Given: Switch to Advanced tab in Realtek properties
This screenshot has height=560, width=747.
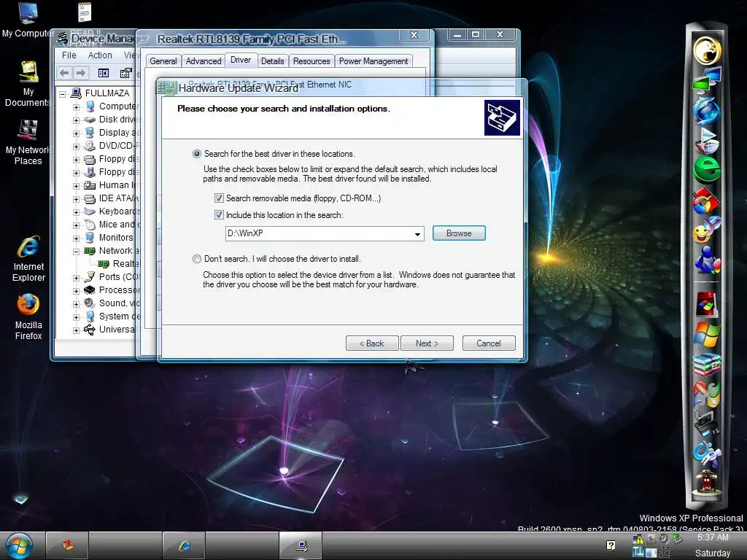Looking at the screenshot, I should [204, 61].
